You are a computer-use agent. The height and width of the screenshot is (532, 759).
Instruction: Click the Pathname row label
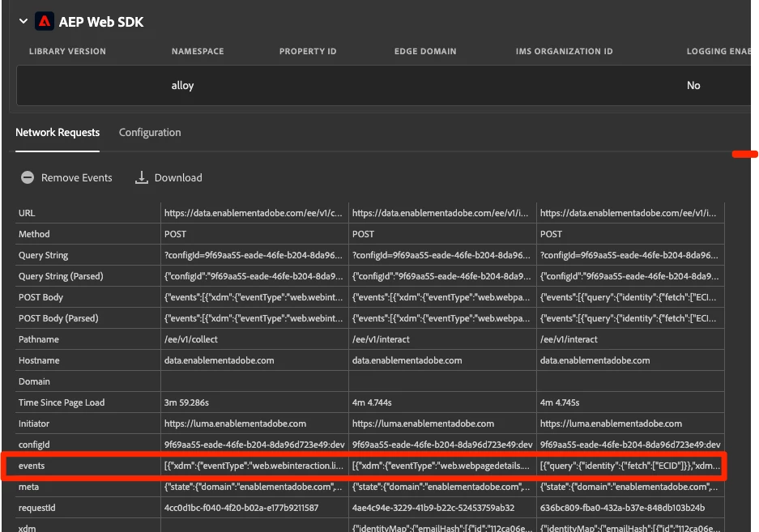pyautogui.click(x=39, y=339)
